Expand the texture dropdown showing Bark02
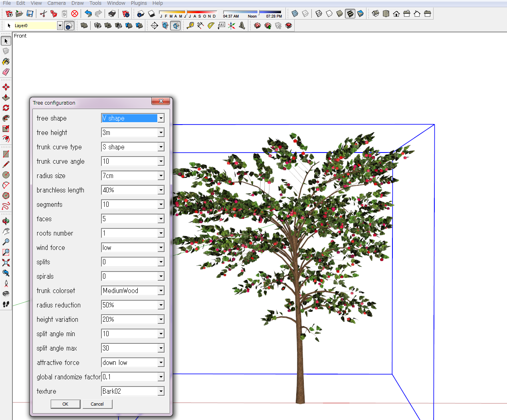 pyautogui.click(x=161, y=391)
